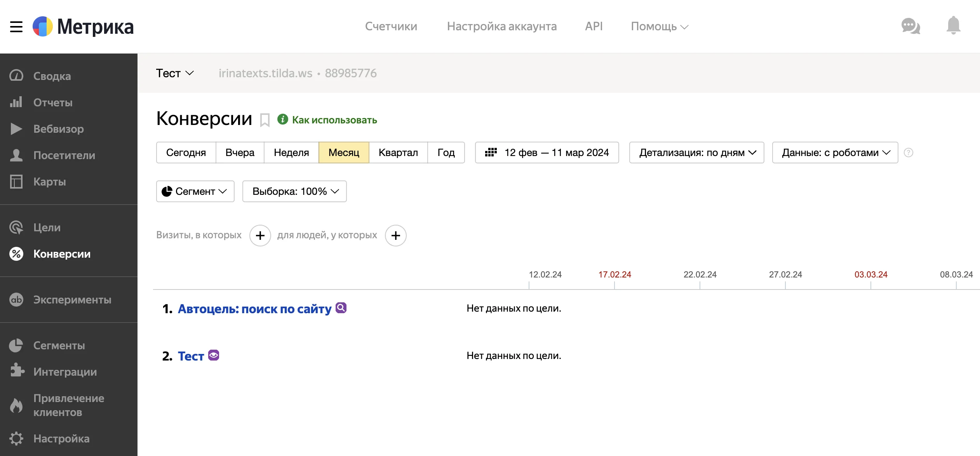
Task: Select the Месяц tab
Action: pos(344,152)
